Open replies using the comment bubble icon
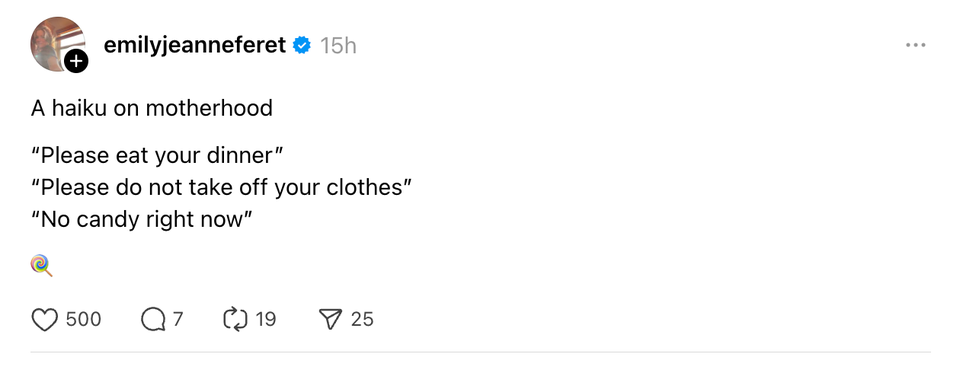 (x=153, y=320)
